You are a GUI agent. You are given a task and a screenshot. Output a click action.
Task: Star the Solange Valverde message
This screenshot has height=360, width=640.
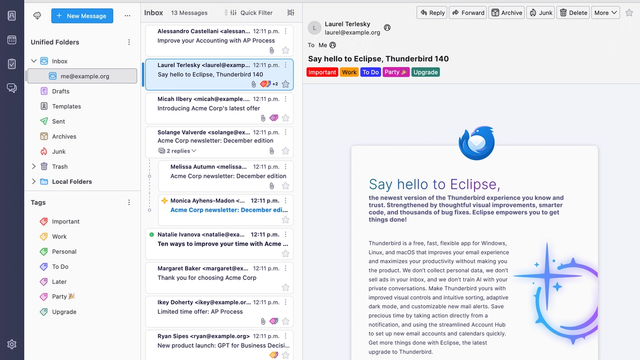click(x=285, y=151)
